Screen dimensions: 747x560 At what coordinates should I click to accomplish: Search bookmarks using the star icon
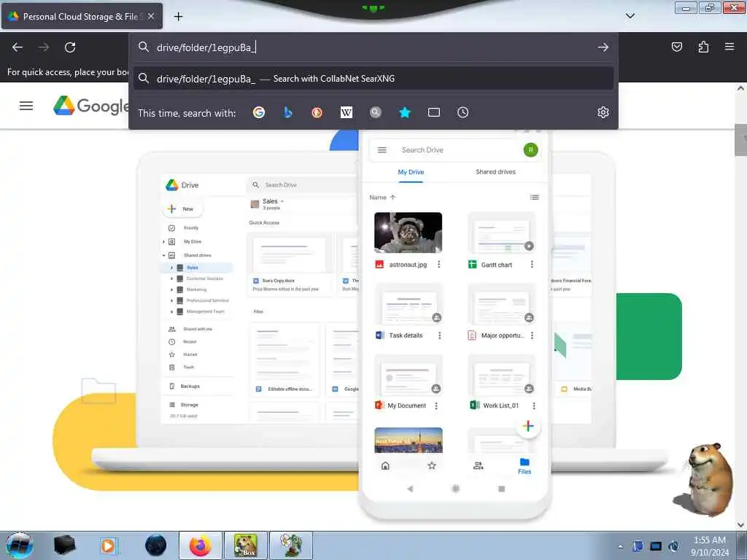(x=404, y=112)
